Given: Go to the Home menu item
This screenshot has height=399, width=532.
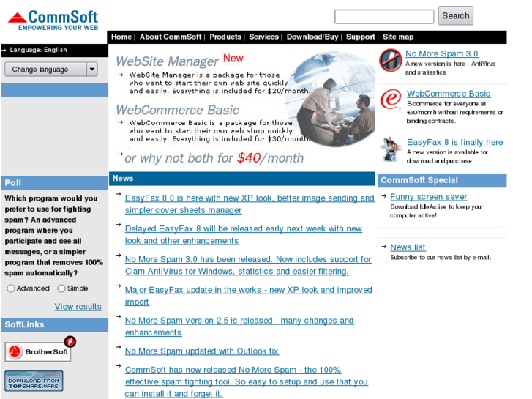Looking at the screenshot, I should point(121,37).
